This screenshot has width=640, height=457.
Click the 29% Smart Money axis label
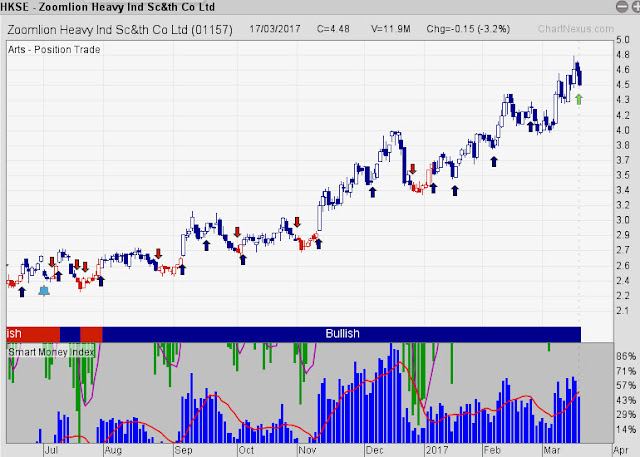point(626,415)
